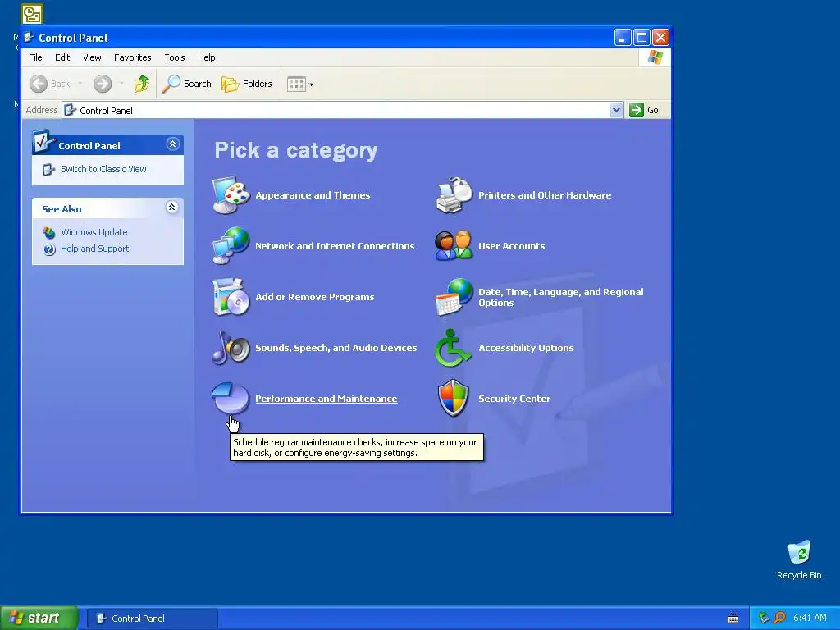Open the Windows Update link
Image resolution: width=840 pixels, height=630 pixels.
tap(94, 232)
